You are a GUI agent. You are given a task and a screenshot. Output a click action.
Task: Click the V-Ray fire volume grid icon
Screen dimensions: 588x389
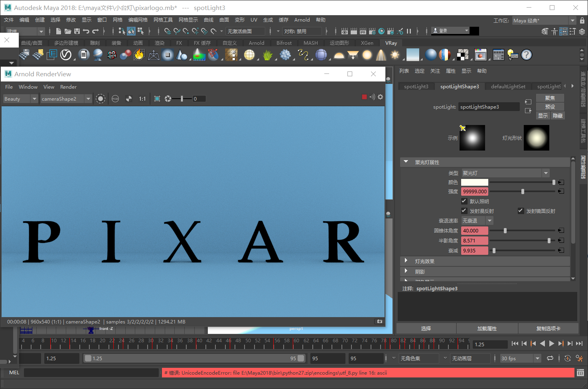tap(139, 55)
